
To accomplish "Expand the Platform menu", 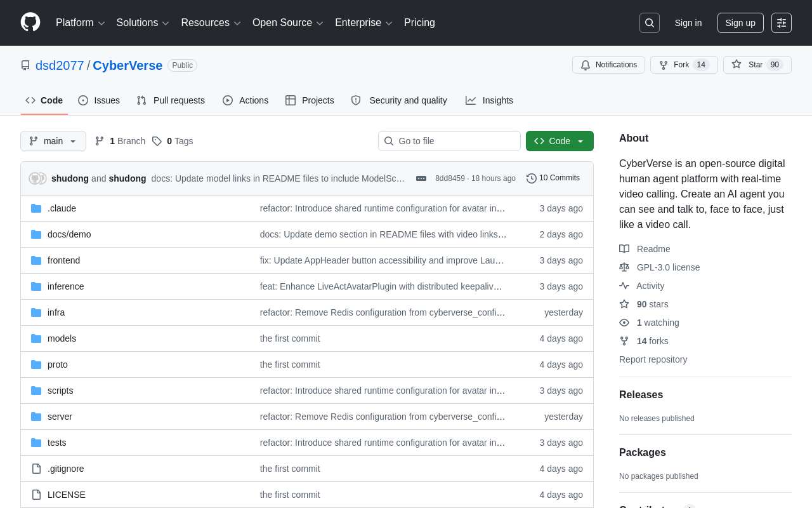I will pyautogui.click(x=80, y=23).
